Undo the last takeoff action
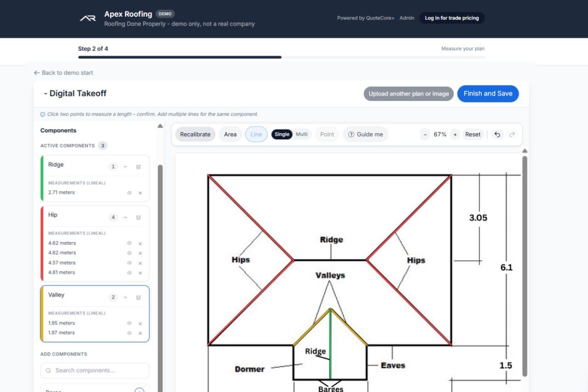 point(497,135)
